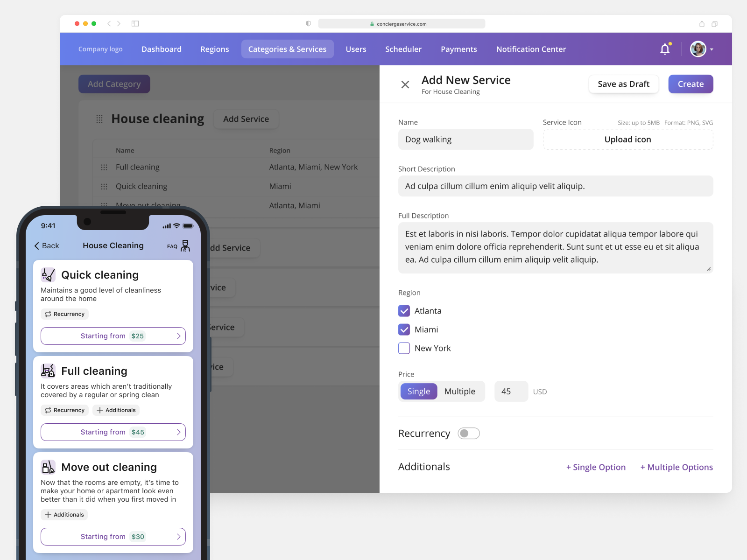Image resolution: width=747 pixels, height=560 pixels.
Task: Switch to the Payments tab
Action: click(458, 49)
